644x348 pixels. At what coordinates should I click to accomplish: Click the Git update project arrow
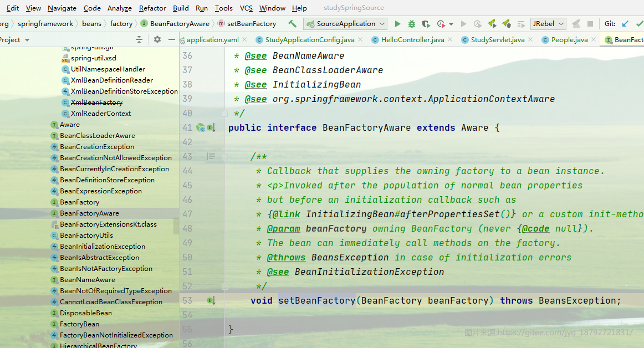pos(625,24)
